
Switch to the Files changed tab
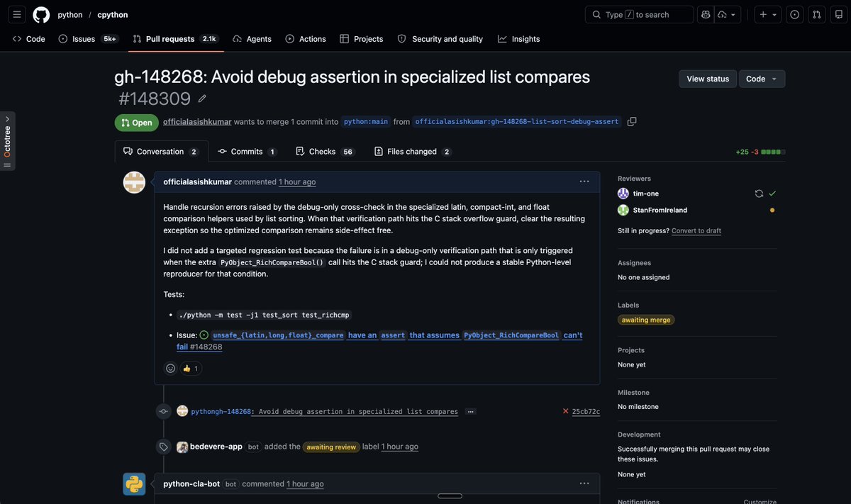pos(413,151)
